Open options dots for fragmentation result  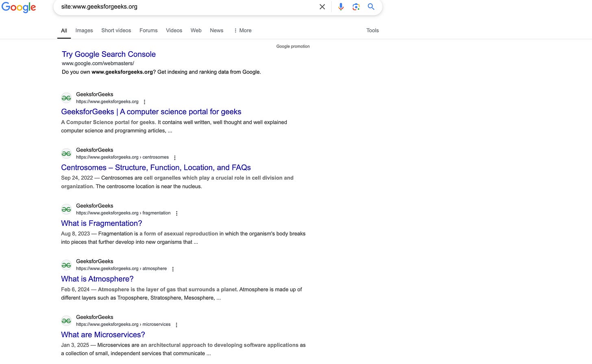pyautogui.click(x=176, y=213)
